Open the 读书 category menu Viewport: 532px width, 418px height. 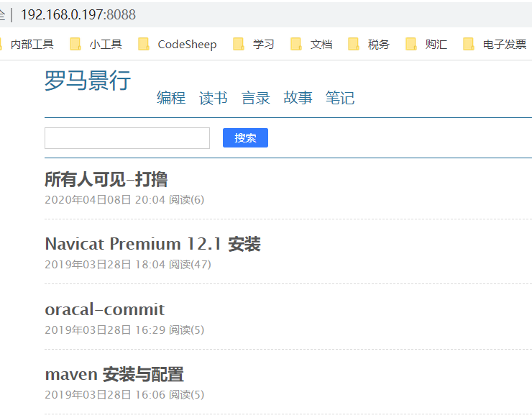click(213, 98)
